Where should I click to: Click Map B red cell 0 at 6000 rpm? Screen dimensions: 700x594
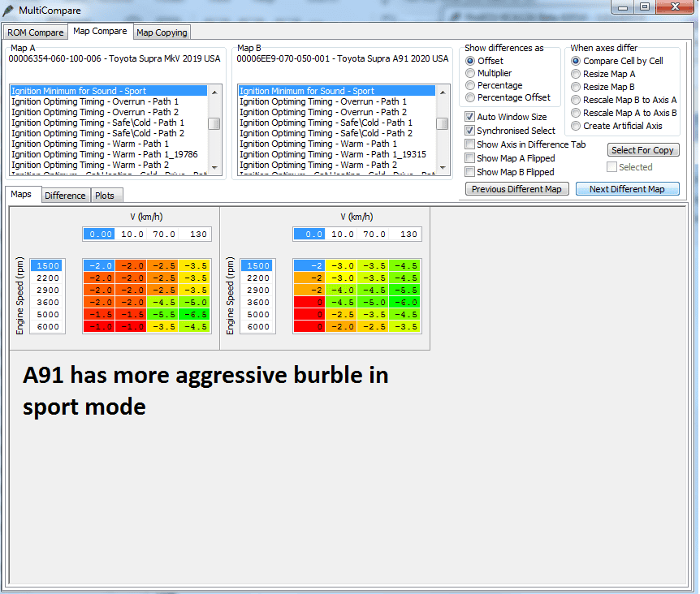309,327
